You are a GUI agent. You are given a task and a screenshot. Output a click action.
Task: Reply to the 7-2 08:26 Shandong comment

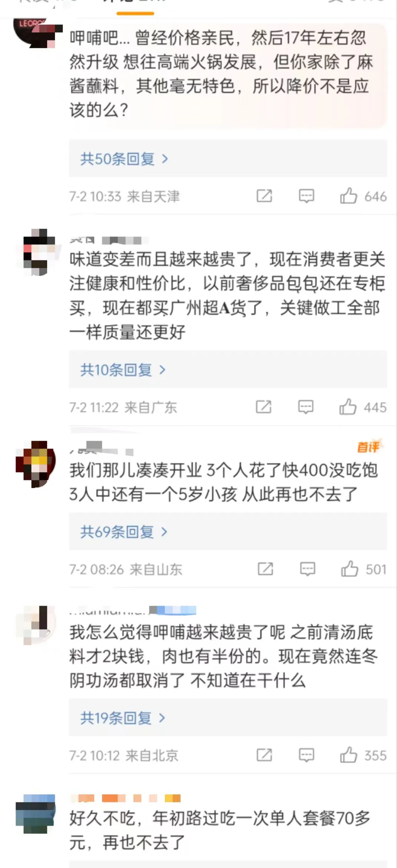tap(308, 569)
